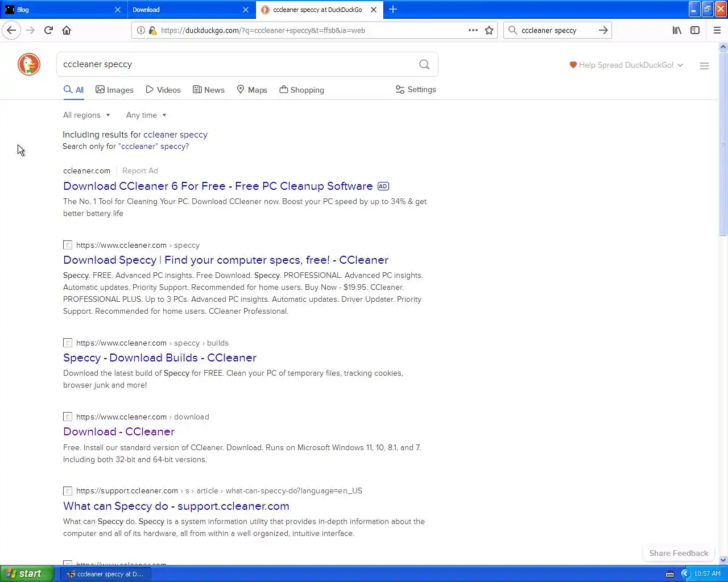Screen dimensions: 728x582
Task: Go back to the previous page
Action: [11, 30]
